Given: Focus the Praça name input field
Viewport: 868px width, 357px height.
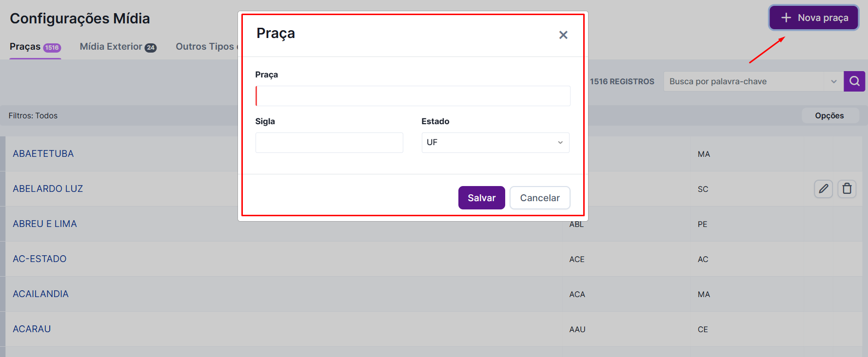Looking at the screenshot, I should click(413, 96).
